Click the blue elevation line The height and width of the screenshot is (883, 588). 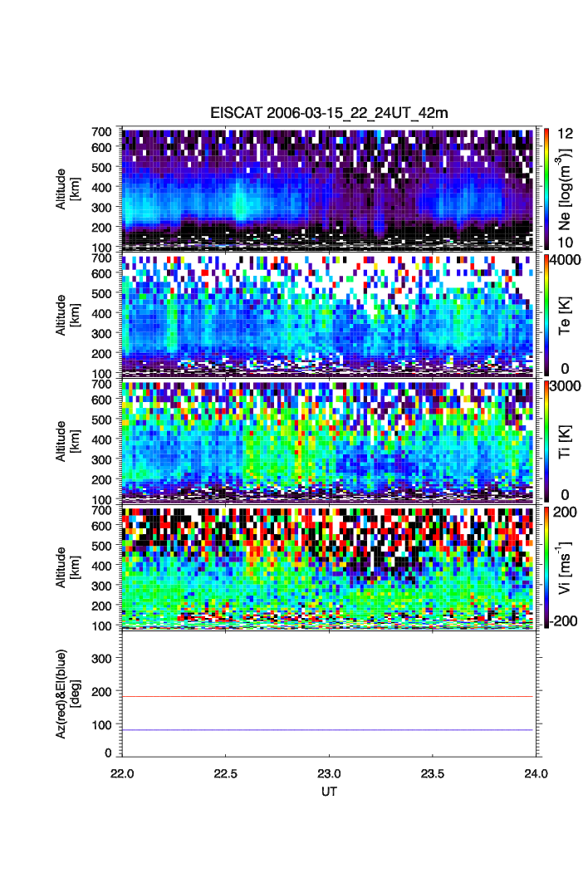click(329, 730)
